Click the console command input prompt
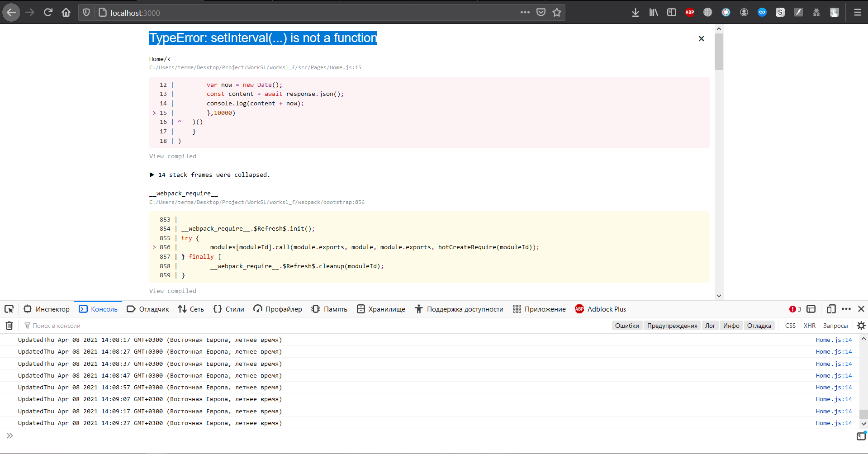This screenshot has height=454, width=868. click(430, 436)
